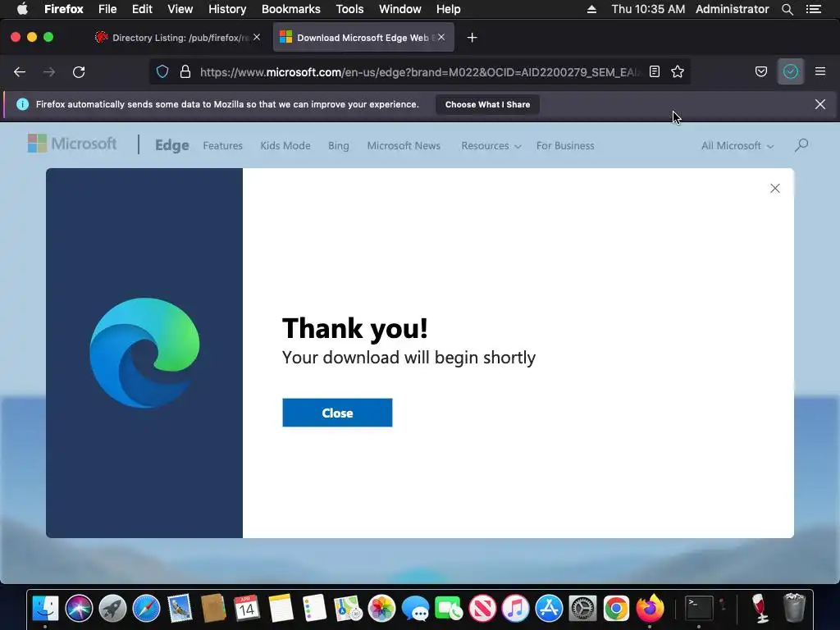Open Terminal from the dock

(x=699, y=609)
